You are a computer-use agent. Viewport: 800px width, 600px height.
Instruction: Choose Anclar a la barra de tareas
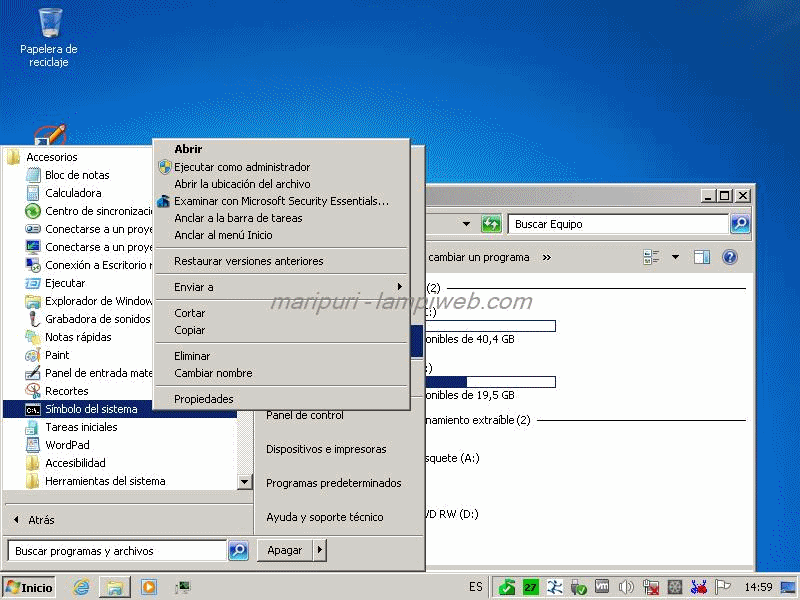pyautogui.click(x=281, y=218)
